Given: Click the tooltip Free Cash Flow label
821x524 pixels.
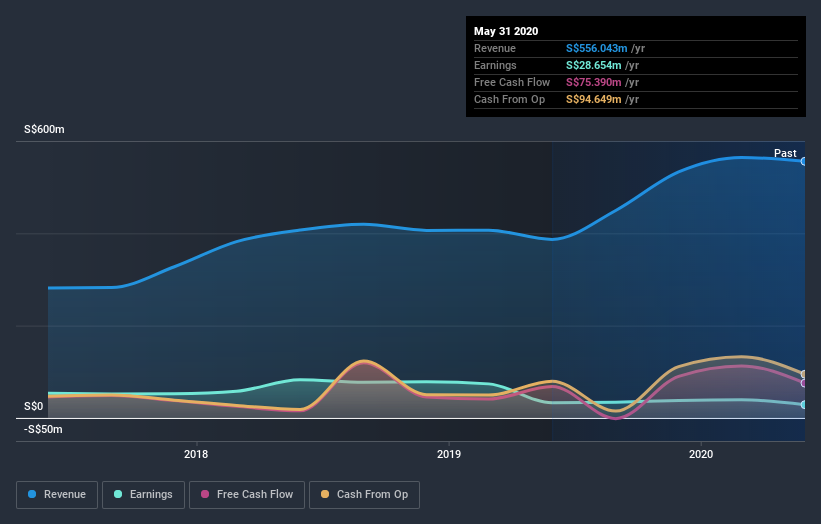Looking at the screenshot, I should point(512,82).
